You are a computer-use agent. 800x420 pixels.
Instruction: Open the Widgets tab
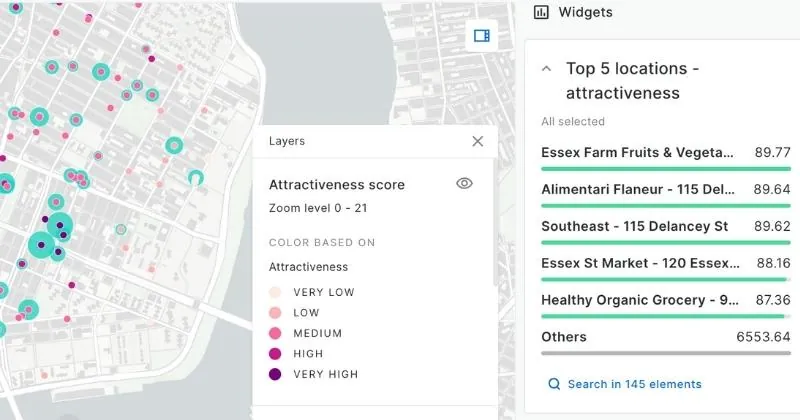585,13
